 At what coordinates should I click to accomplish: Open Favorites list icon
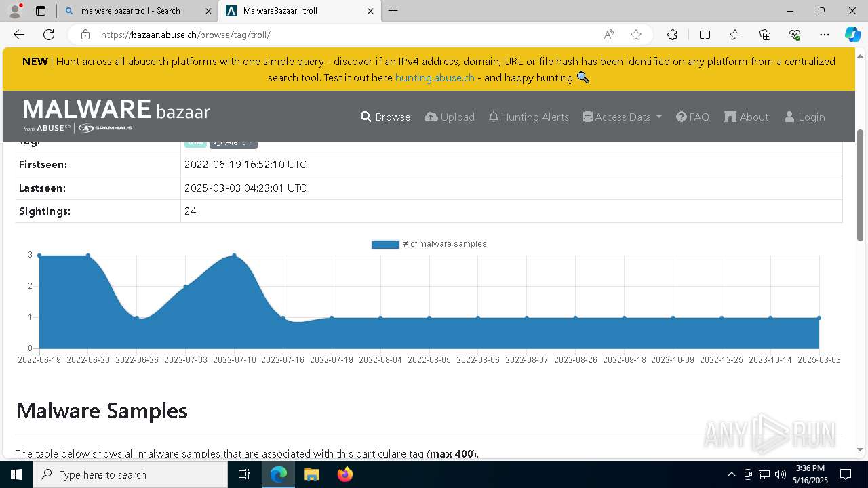point(735,35)
